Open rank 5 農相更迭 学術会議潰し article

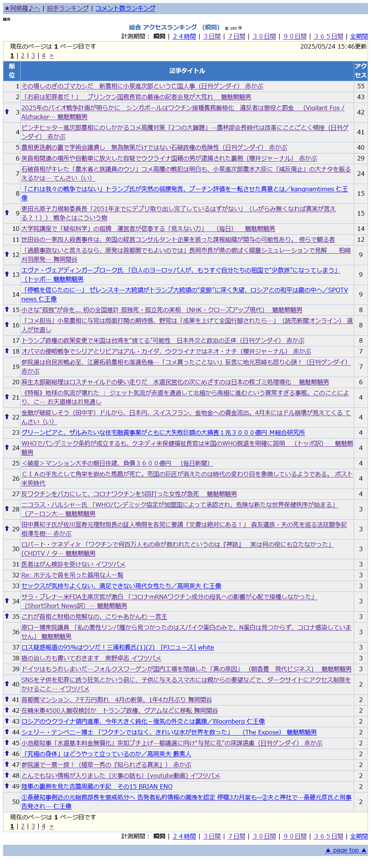pyautogui.click(x=154, y=147)
